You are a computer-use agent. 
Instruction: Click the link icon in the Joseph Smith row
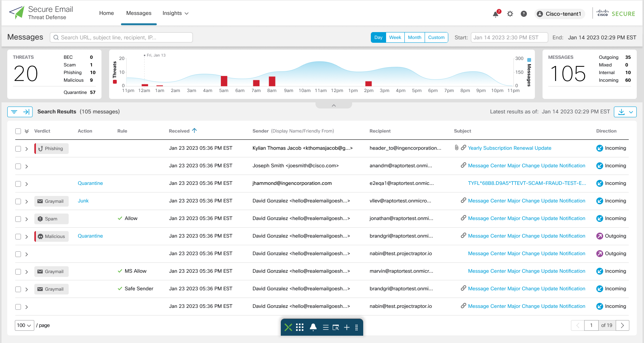[x=464, y=165]
